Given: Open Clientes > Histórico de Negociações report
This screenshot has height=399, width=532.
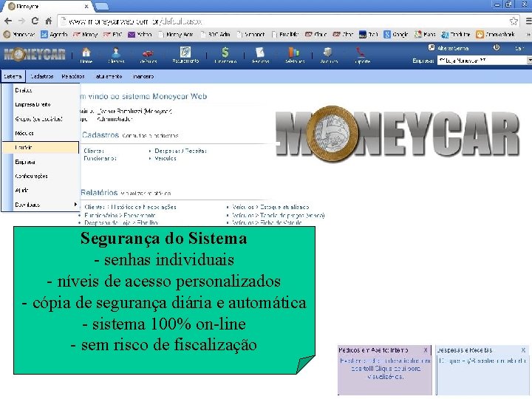Looking at the screenshot, I should pyautogui.click(x=130, y=207).
